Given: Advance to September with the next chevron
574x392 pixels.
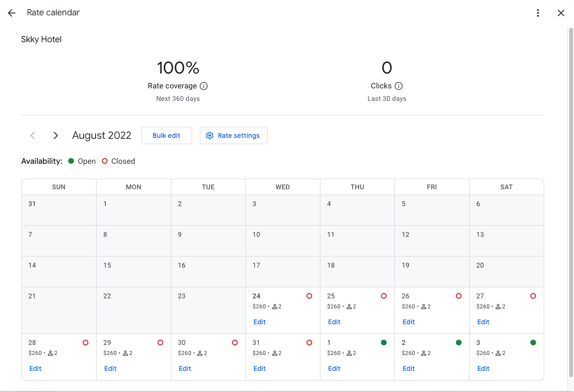Looking at the screenshot, I should pos(55,135).
